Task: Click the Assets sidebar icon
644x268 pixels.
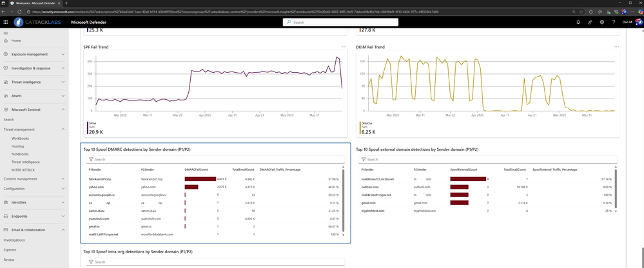Action: click(x=6, y=95)
